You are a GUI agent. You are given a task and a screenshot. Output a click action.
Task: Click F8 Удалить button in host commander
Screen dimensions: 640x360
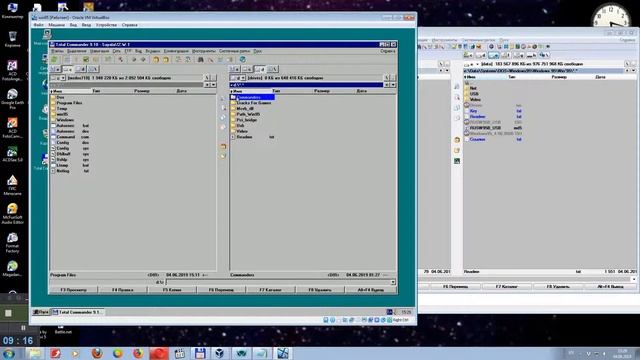coord(558,287)
